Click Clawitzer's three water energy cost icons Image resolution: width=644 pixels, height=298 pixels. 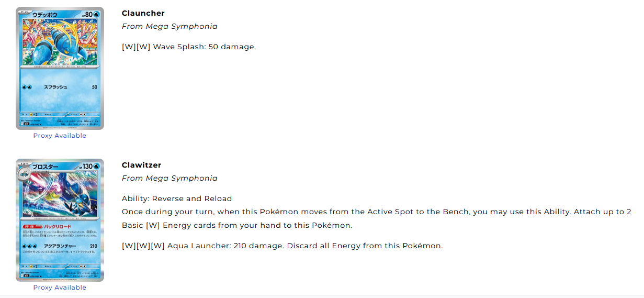pos(30,246)
